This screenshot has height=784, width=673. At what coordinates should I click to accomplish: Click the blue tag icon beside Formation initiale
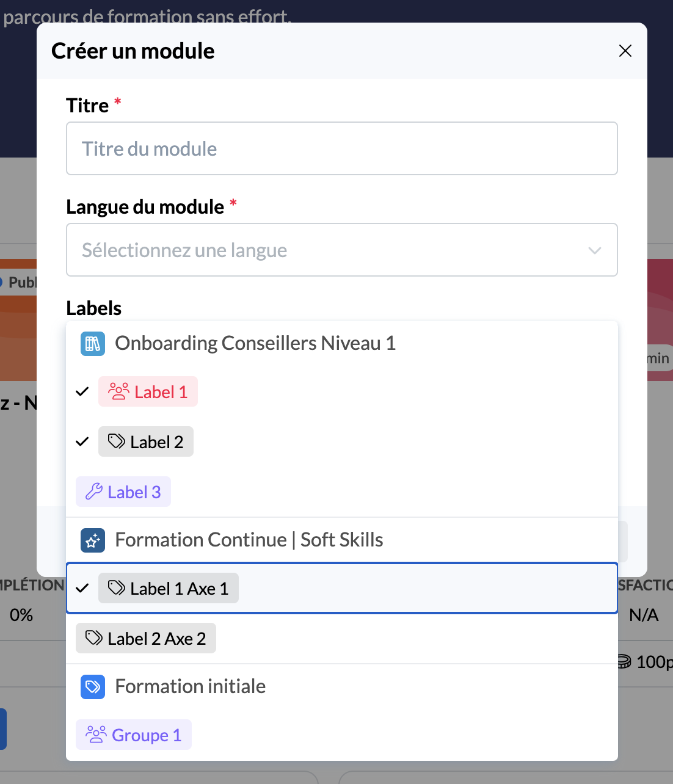[x=93, y=687]
